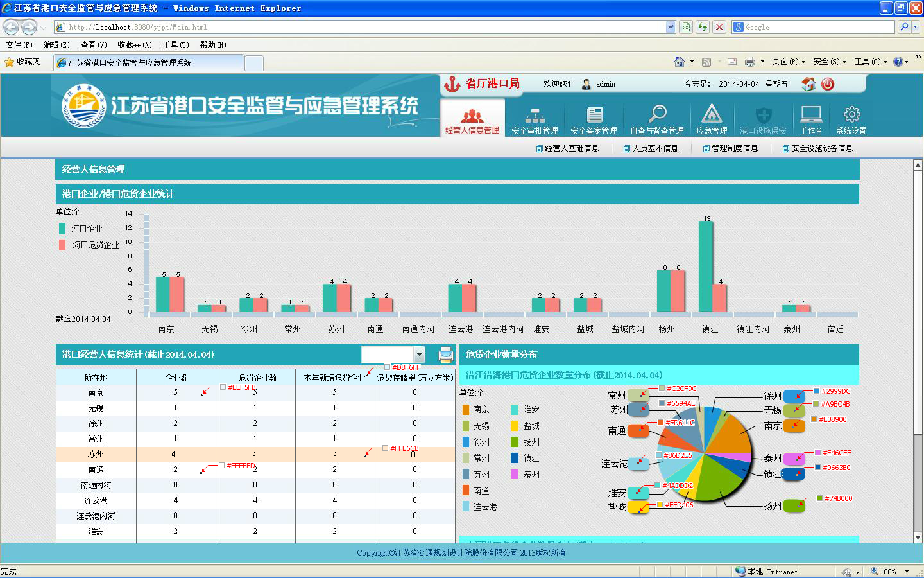The height and width of the screenshot is (578, 924).
Task: Click the red power logout icon
Action: click(x=828, y=84)
